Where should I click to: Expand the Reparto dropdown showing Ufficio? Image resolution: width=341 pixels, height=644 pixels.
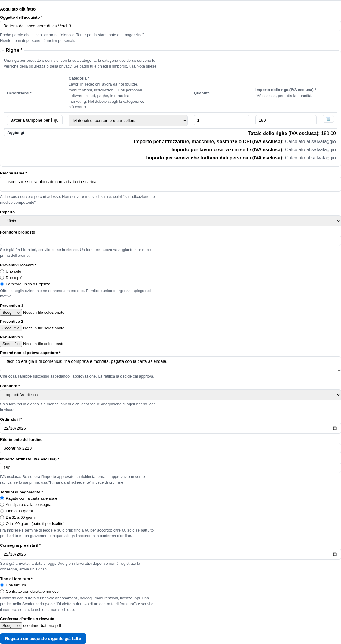coord(170,221)
